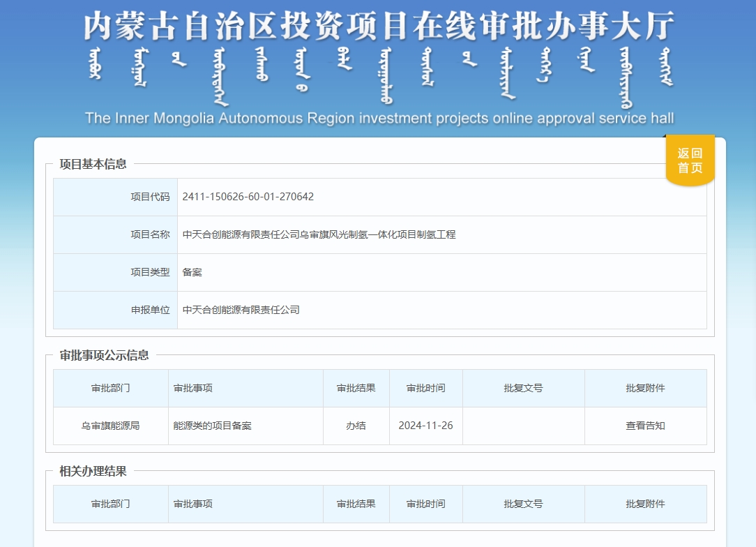Click the 返回首页 button
The width and height of the screenshot is (756, 547).
[690, 160]
